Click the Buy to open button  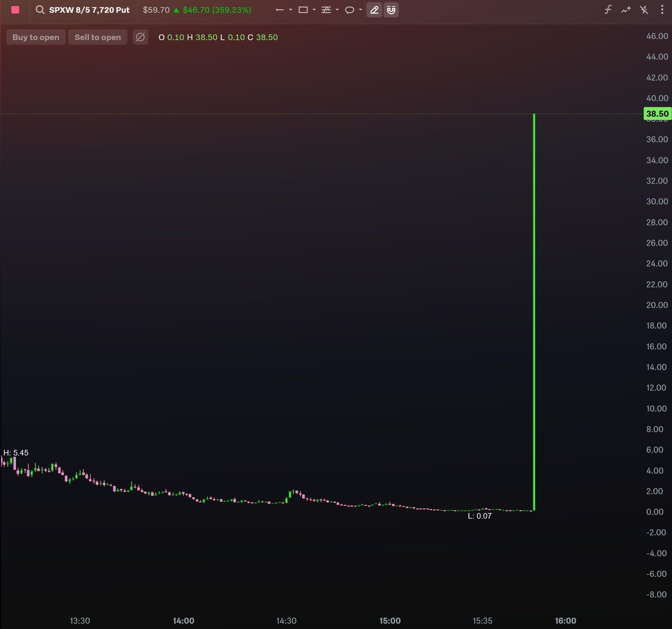click(x=36, y=37)
